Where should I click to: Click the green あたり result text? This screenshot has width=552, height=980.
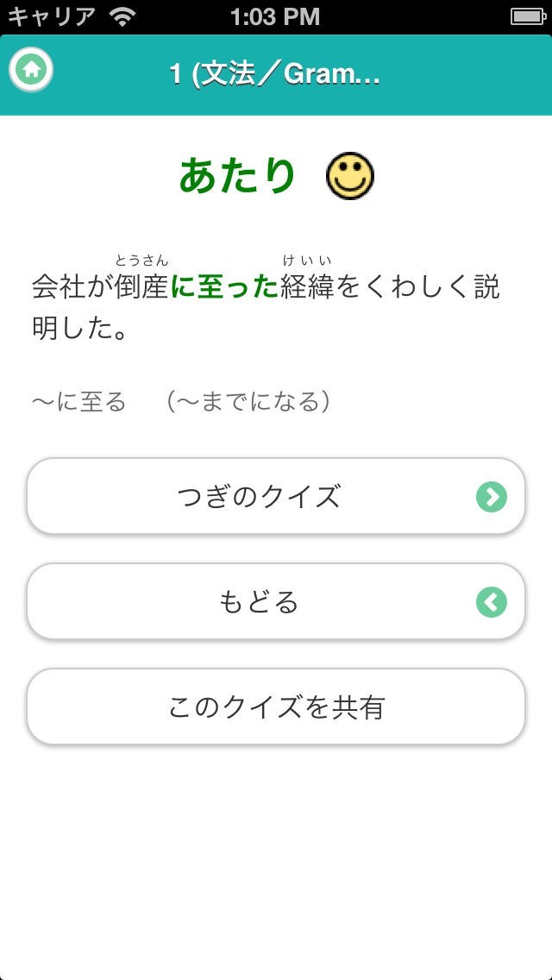point(237,176)
